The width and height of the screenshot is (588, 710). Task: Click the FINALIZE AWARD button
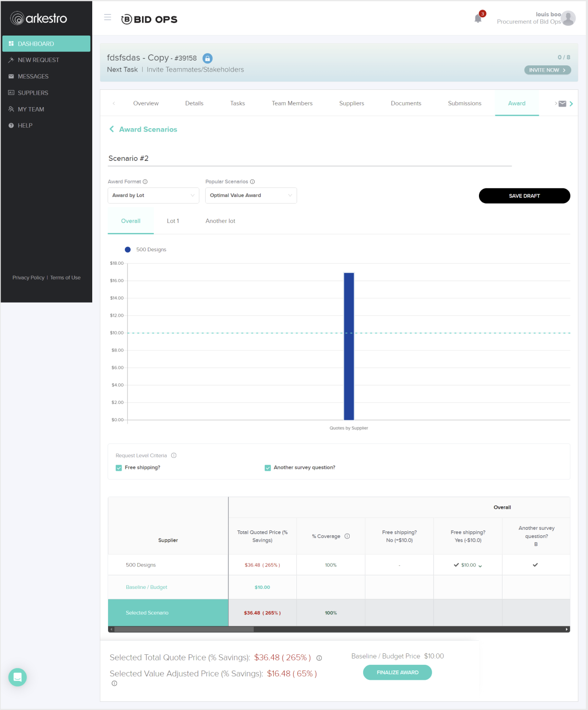397,672
